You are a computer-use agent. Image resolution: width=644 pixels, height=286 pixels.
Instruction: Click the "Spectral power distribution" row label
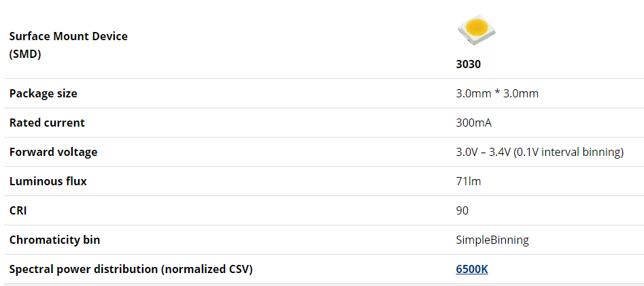[83, 269]
